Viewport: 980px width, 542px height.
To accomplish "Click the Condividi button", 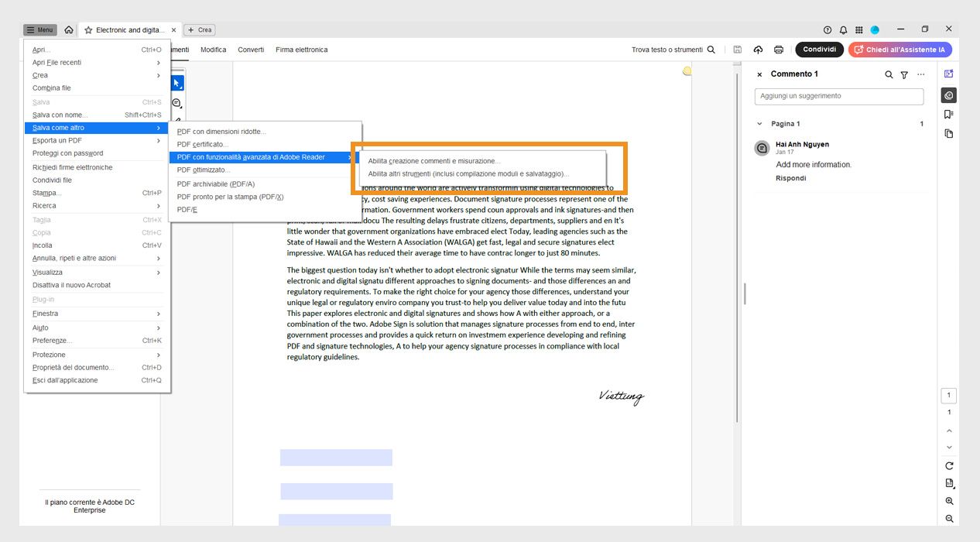I will click(819, 49).
